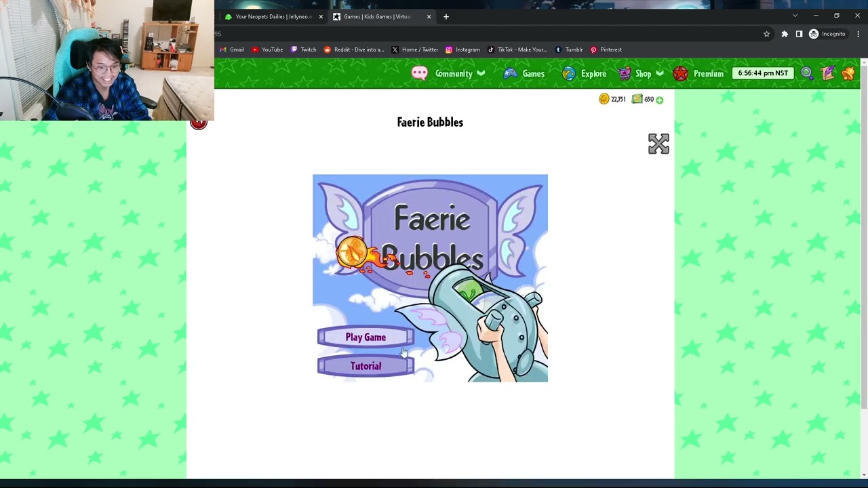
Task: Click the Games controller icon
Action: tap(510, 74)
